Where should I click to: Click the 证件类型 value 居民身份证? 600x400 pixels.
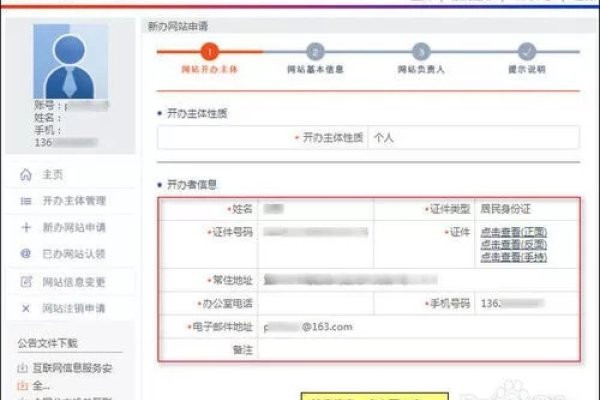[505, 209]
